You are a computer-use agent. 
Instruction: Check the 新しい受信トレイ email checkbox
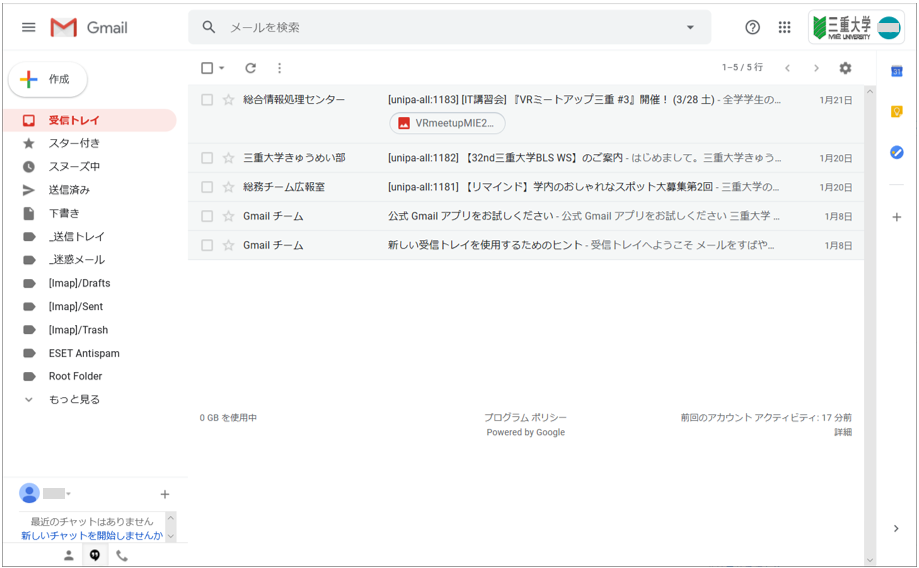207,245
